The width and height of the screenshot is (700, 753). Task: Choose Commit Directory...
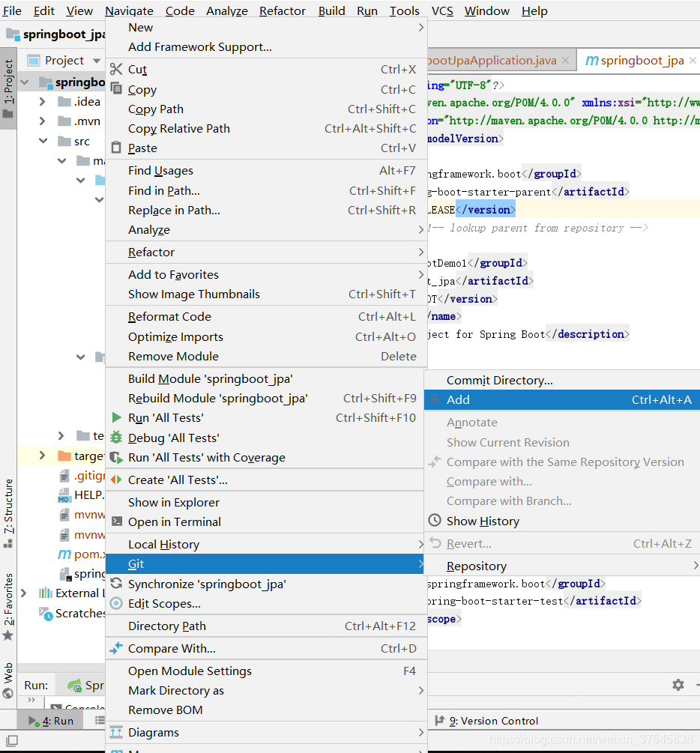pyautogui.click(x=562, y=380)
